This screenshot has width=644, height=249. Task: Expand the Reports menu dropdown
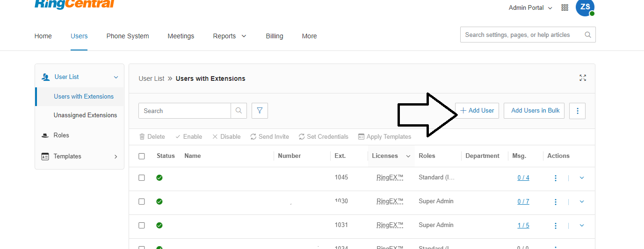click(229, 36)
